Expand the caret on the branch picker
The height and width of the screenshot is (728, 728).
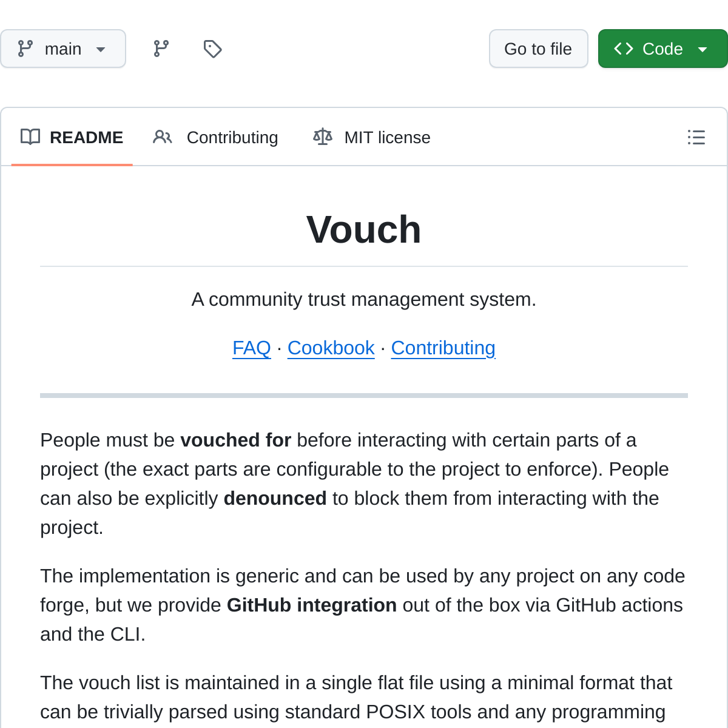[x=101, y=50]
